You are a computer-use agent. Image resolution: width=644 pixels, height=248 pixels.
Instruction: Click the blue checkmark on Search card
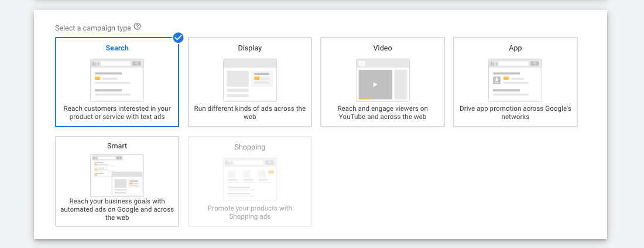pos(178,38)
